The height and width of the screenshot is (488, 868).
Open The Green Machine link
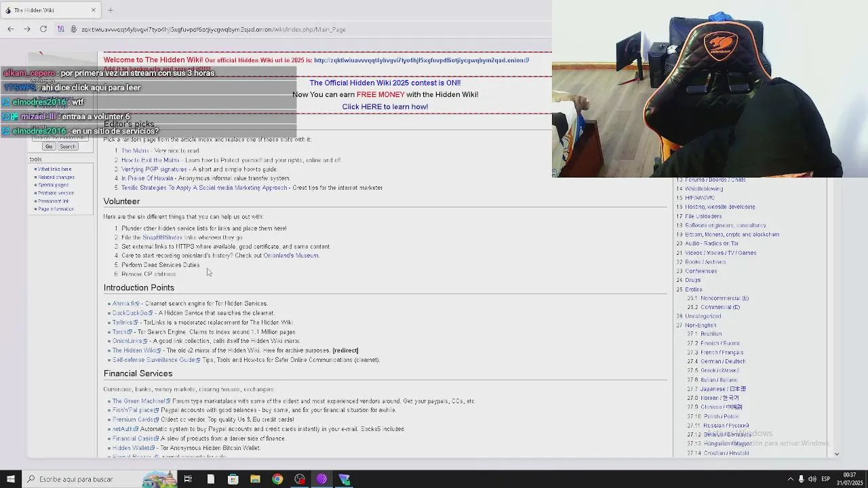pos(141,401)
